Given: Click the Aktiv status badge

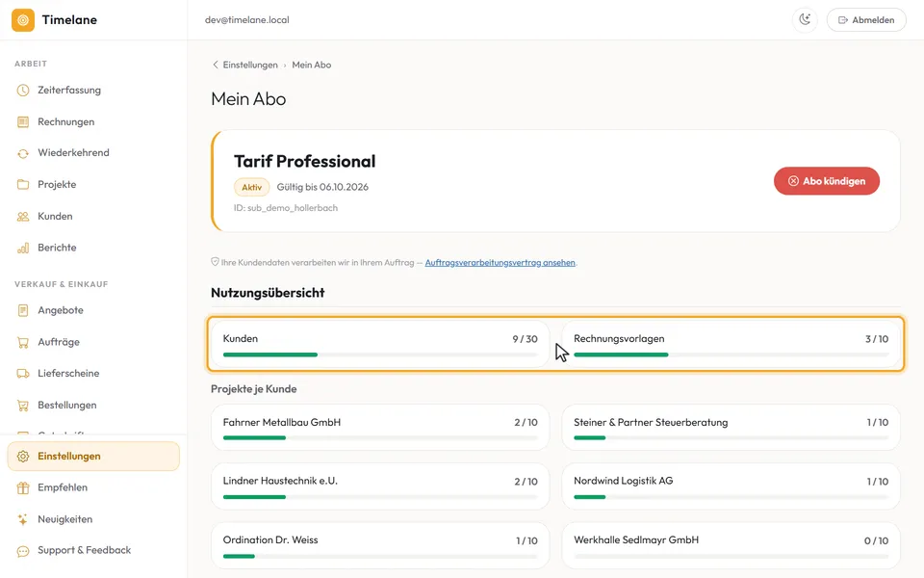Looking at the screenshot, I should point(251,187).
